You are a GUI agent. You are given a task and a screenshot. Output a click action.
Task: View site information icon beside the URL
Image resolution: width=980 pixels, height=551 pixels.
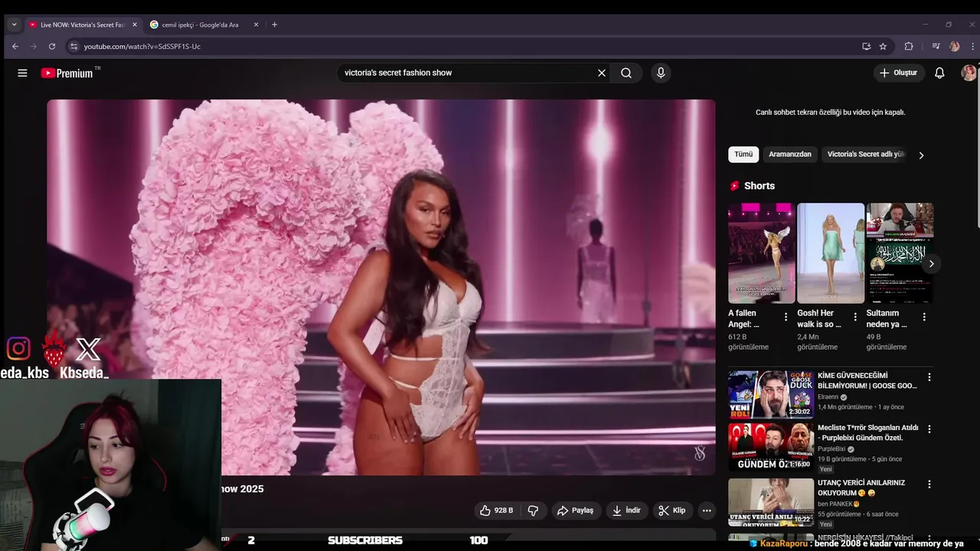coord(73,46)
